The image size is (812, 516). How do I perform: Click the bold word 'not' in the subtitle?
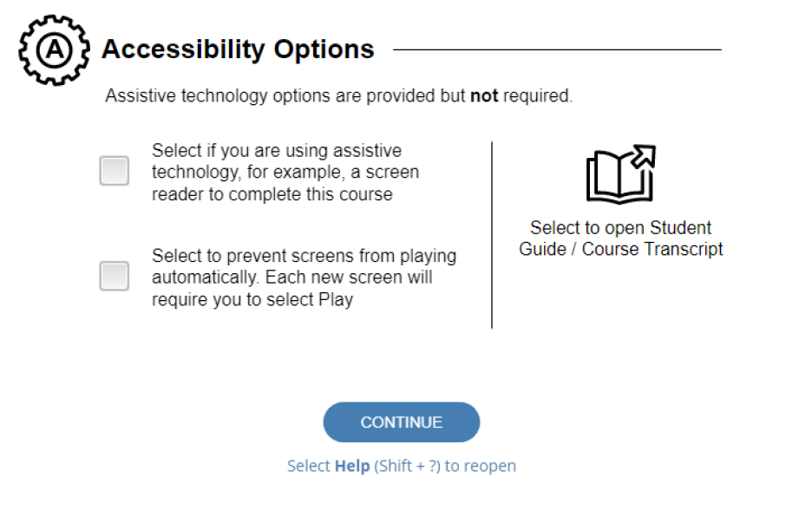point(484,95)
